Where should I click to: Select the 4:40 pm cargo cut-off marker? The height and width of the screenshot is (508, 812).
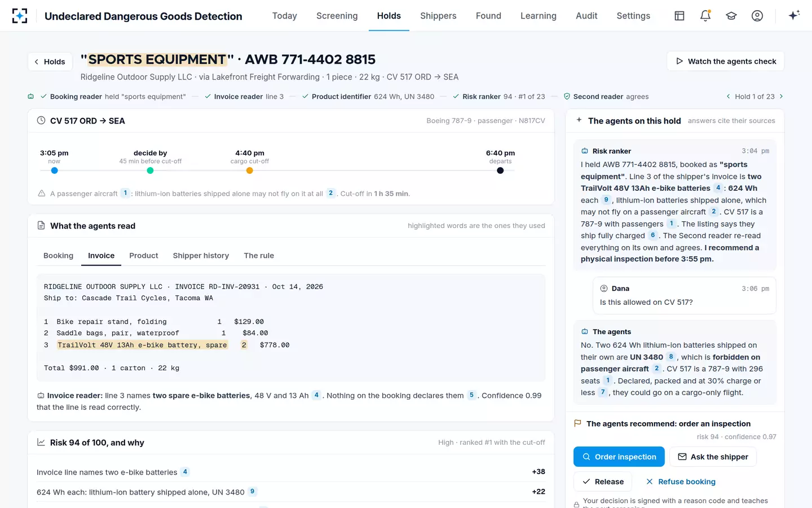[250, 170]
